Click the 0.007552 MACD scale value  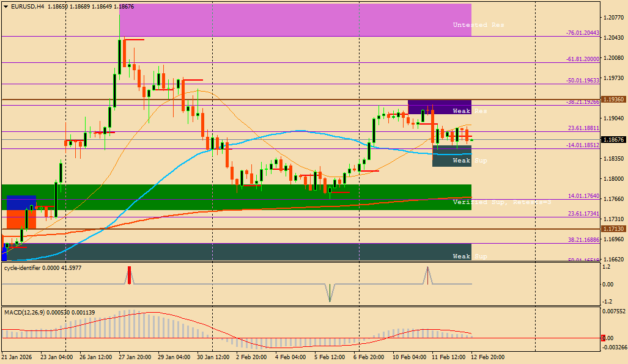(614, 311)
